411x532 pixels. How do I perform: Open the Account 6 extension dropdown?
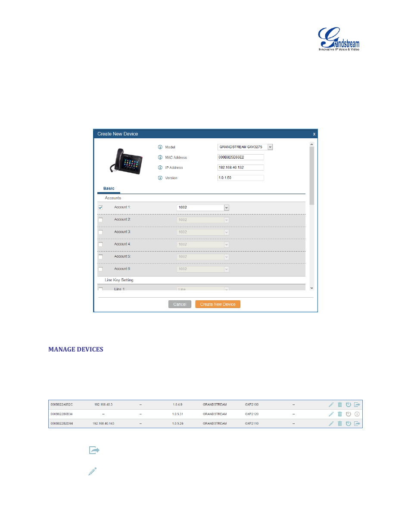coord(203,269)
